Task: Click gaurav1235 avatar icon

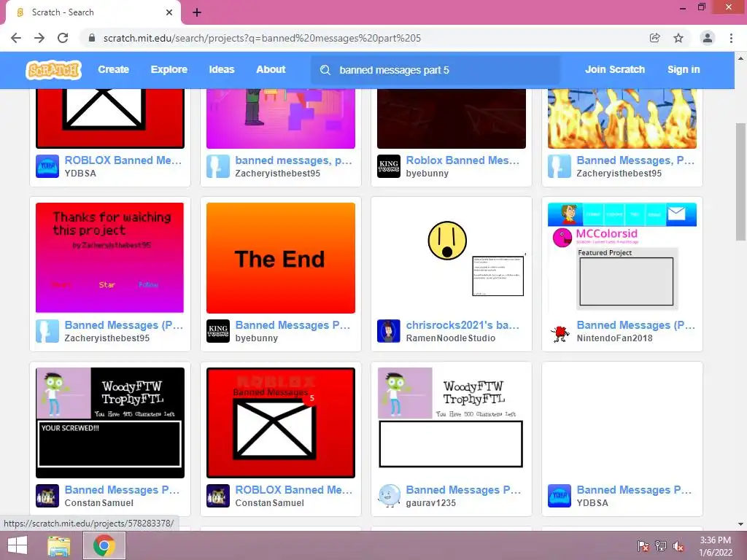Action: coord(389,496)
